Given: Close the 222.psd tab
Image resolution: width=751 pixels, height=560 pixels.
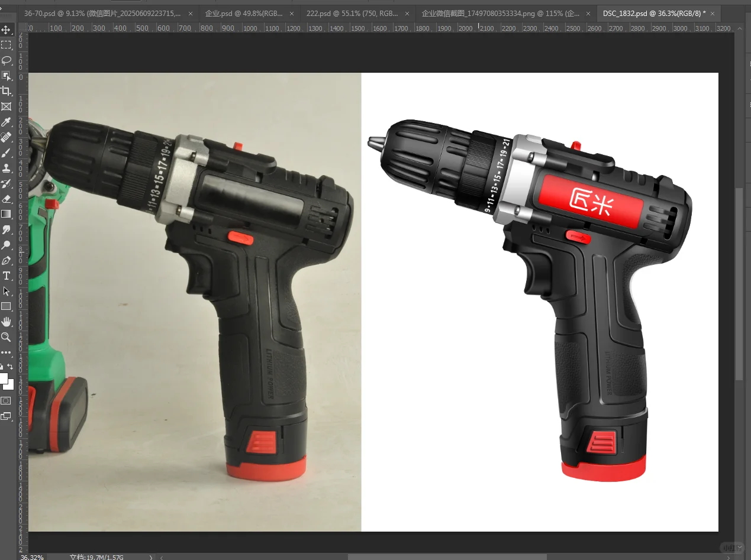Looking at the screenshot, I should tap(407, 13).
